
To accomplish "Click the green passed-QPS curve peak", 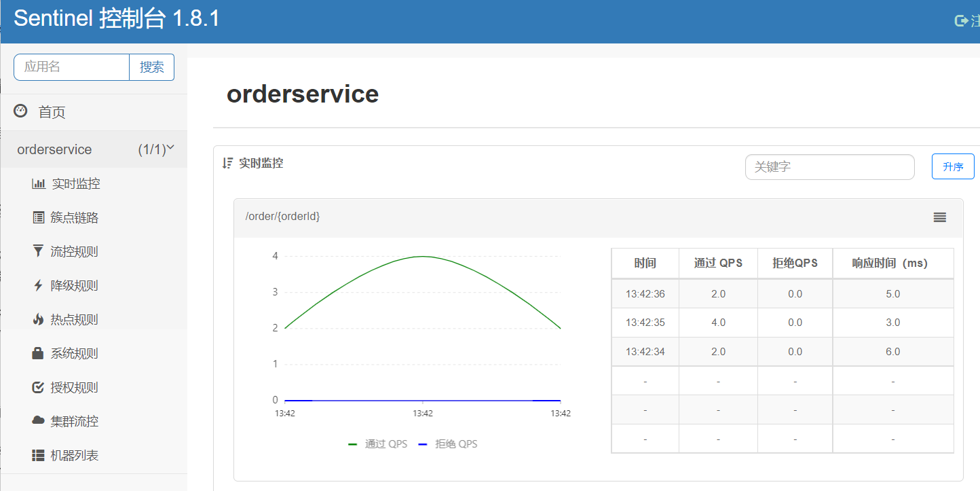I will tap(423, 256).
